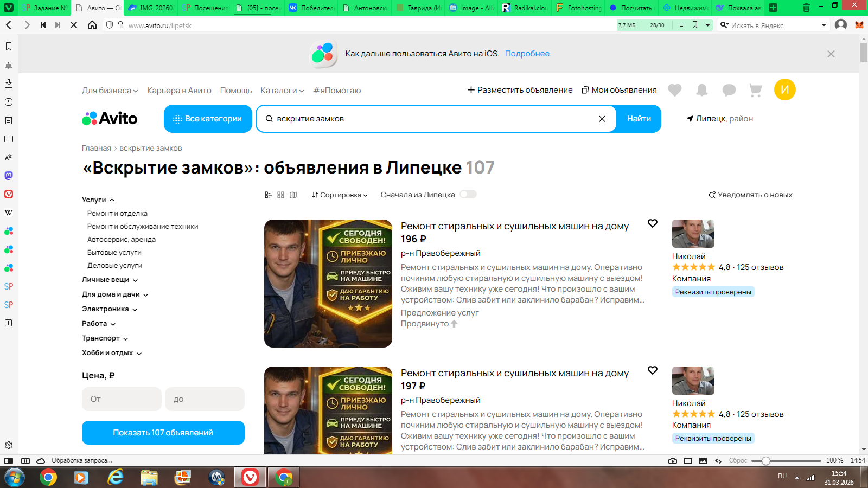Viewport: 868px width, 488px height.
Task: Open tracker blocker shield in address bar
Action: point(110,25)
